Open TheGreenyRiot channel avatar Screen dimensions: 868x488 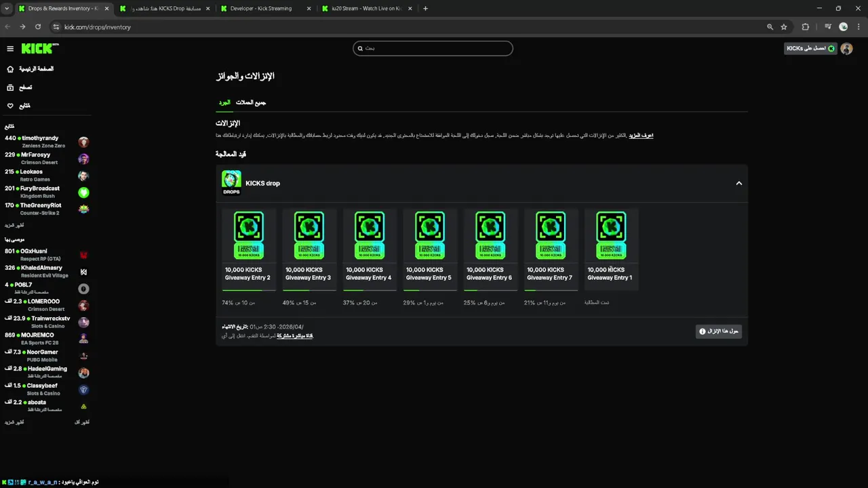[83, 209]
